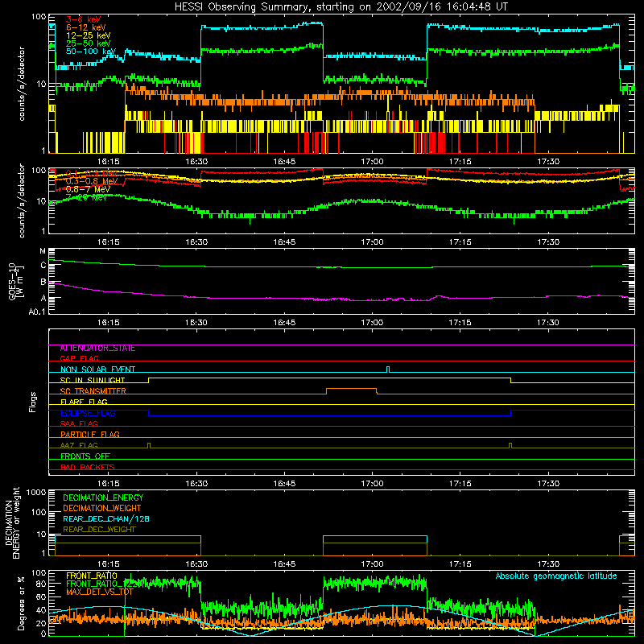Click the 'Degrees or %' axis label

22,604
